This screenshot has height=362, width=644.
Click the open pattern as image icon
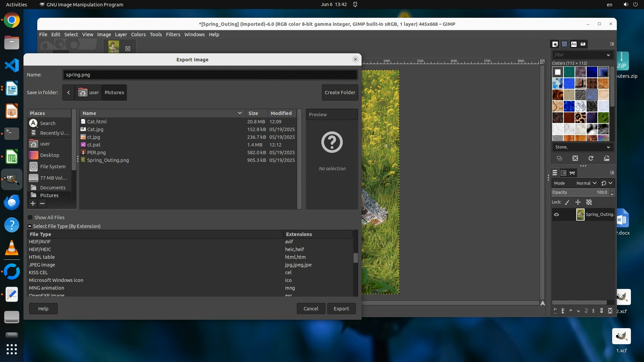coord(607,158)
